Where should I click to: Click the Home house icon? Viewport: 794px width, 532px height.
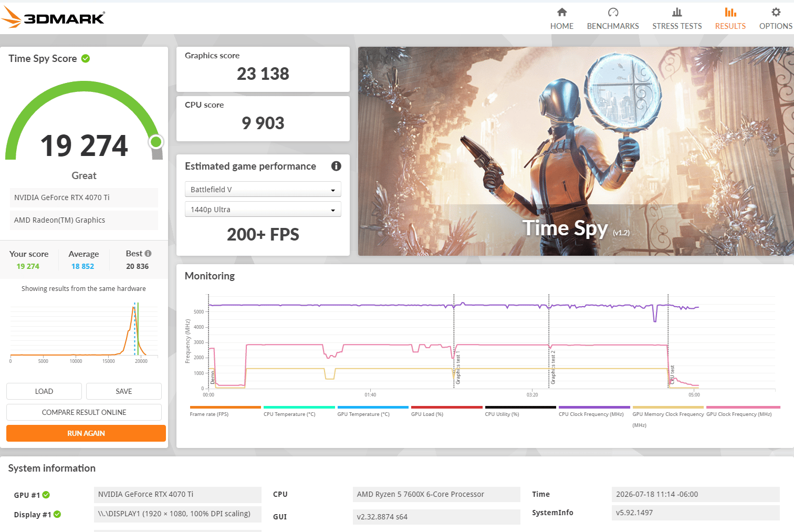(562, 12)
